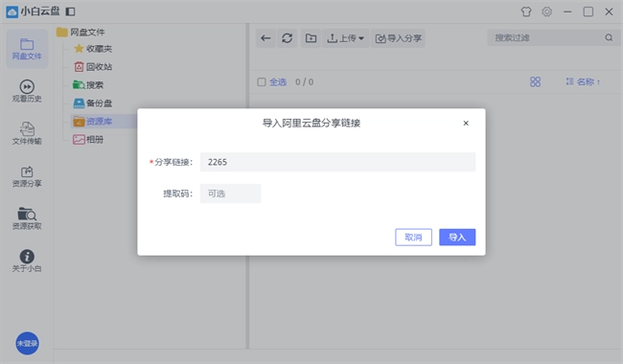Go back with the left arrow button

pos(265,38)
